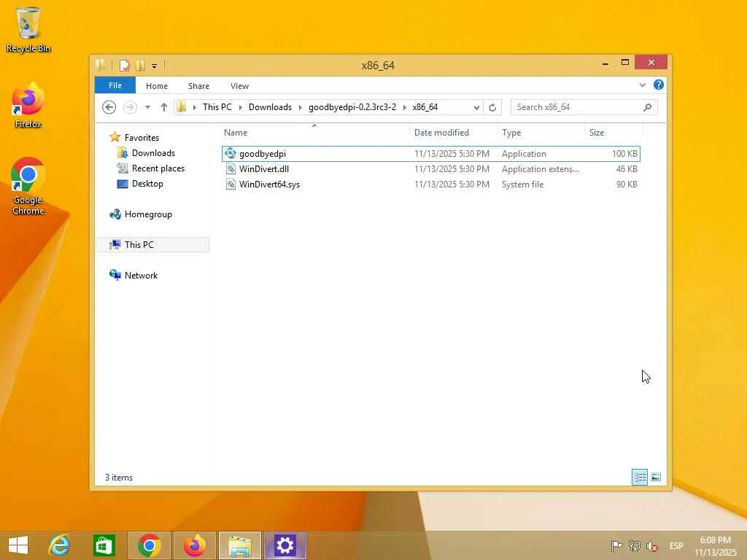747x560 pixels.
Task: Expand recent locations dropdown arrow
Action: (x=147, y=107)
